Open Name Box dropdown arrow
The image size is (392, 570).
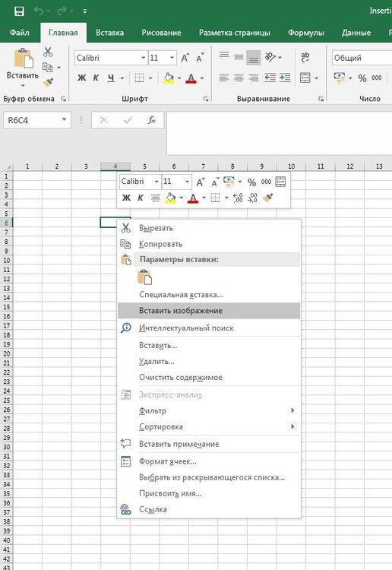(x=64, y=119)
